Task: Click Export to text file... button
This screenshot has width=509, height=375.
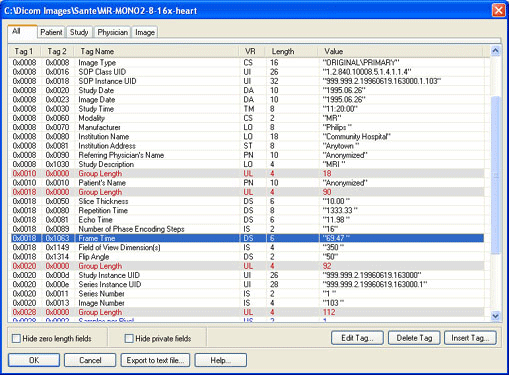Action: (155, 360)
